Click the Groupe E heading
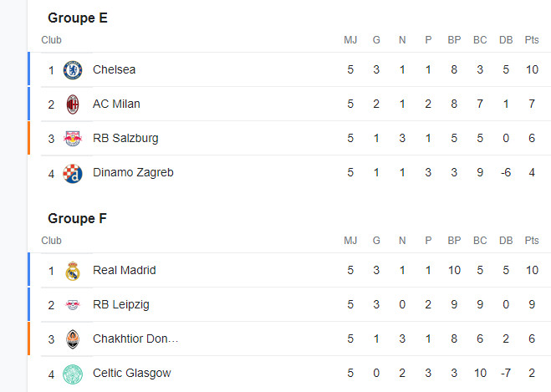The width and height of the screenshot is (551, 392). (x=78, y=18)
